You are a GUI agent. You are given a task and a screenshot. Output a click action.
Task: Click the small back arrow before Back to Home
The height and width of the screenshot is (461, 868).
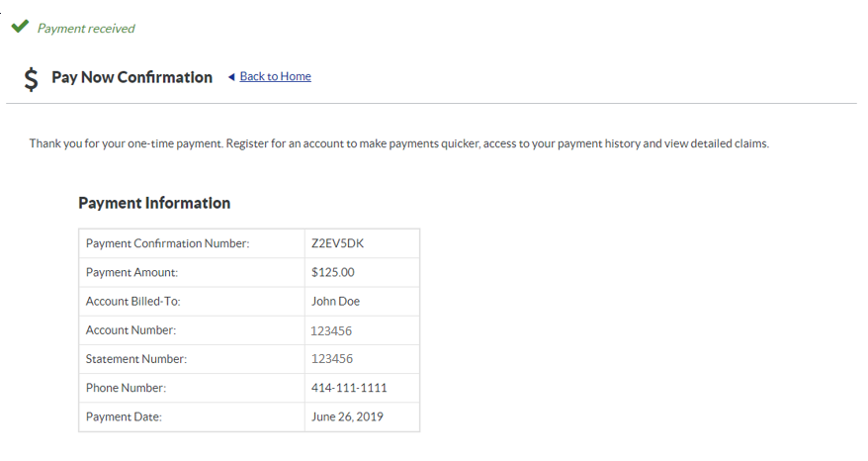[231, 76]
